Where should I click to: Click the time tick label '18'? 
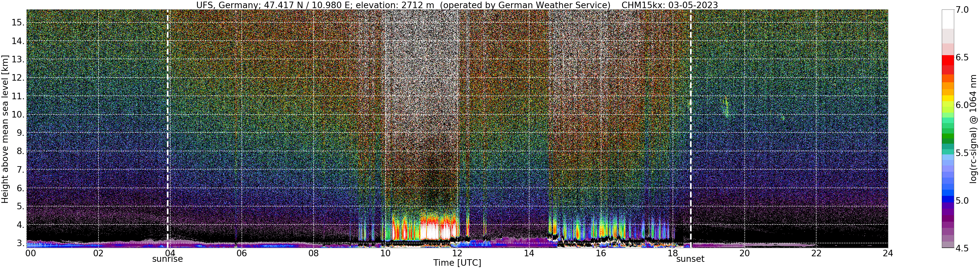tap(673, 253)
